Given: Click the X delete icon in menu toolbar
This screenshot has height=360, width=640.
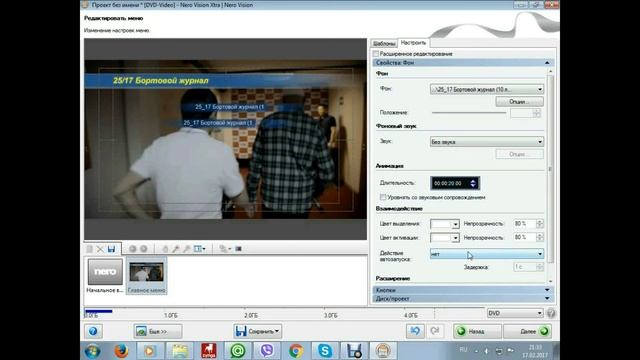Looking at the screenshot, I should [x=100, y=249].
